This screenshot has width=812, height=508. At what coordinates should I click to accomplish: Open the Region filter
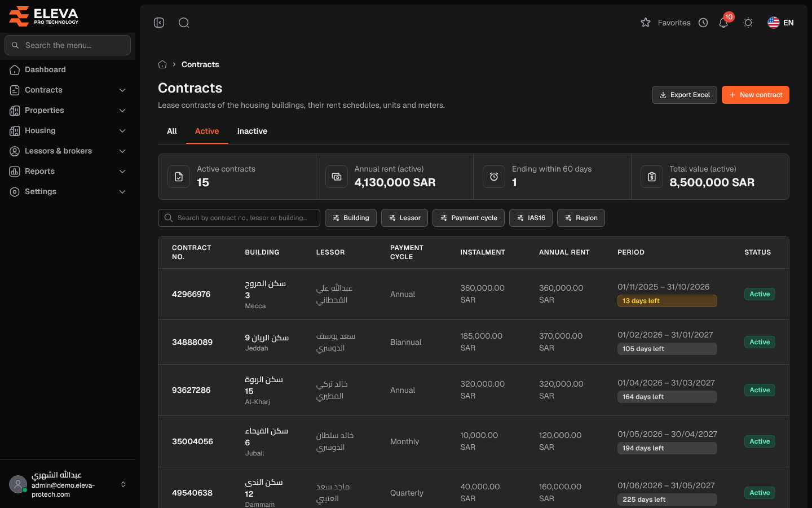581,218
